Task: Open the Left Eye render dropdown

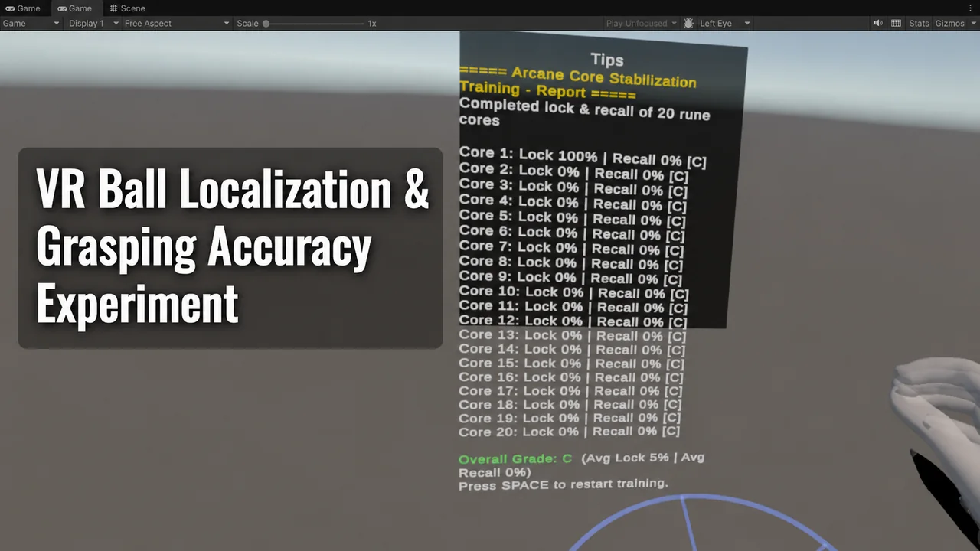Action: click(724, 24)
